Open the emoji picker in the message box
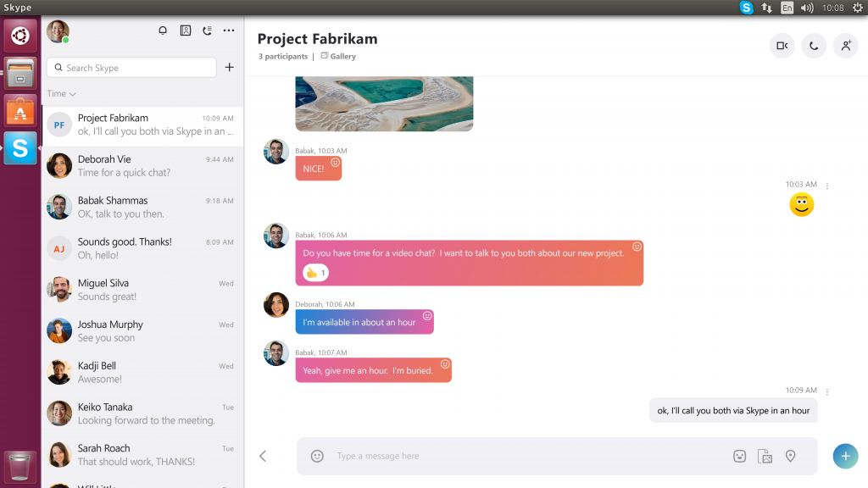This screenshot has height=488, width=868. click(316, 456)
